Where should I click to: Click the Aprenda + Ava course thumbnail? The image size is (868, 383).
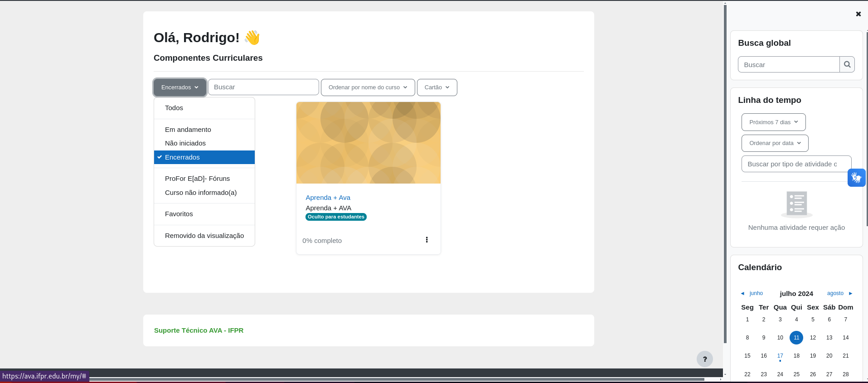368,143
